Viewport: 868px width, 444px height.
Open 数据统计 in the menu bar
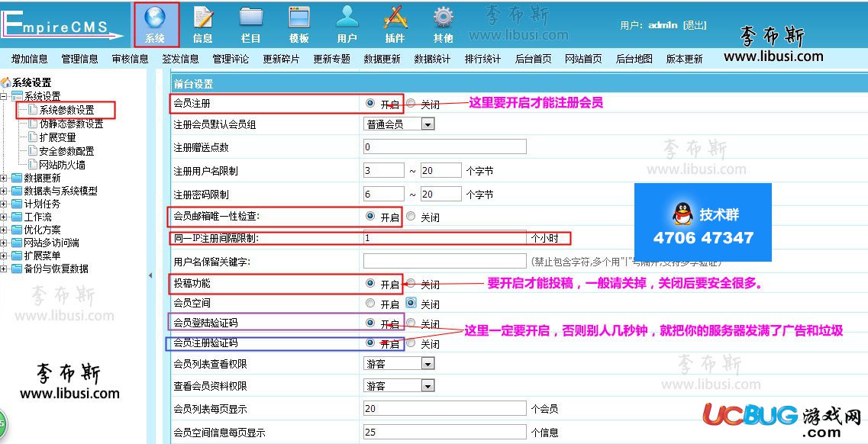pyautogui.click(x=432, y=59)
